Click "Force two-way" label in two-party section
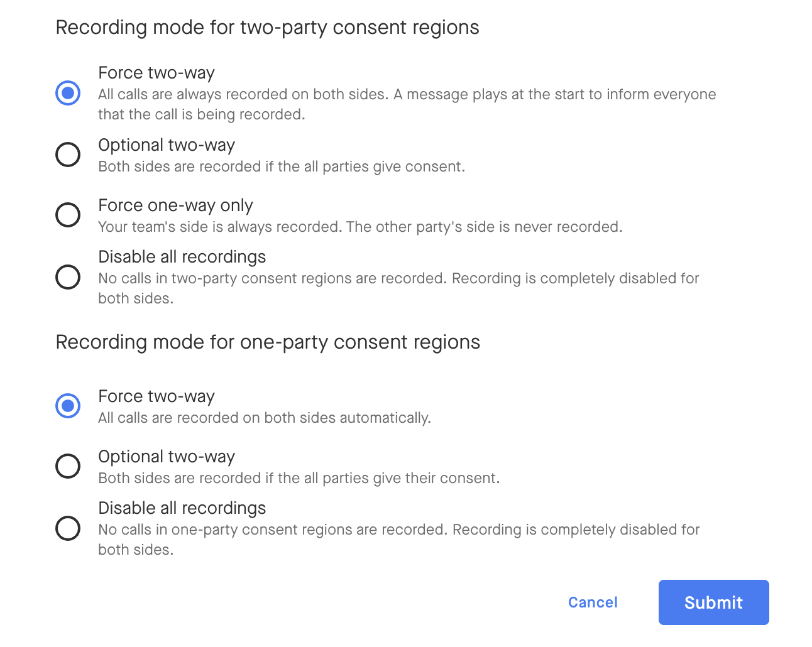812x647 pixels. (x=156, y=73)
